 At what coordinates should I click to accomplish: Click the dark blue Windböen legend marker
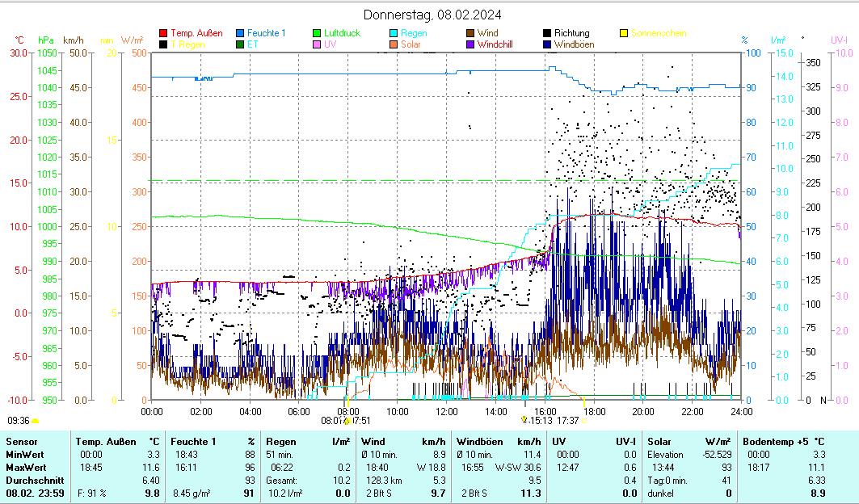tap(548, 44)
